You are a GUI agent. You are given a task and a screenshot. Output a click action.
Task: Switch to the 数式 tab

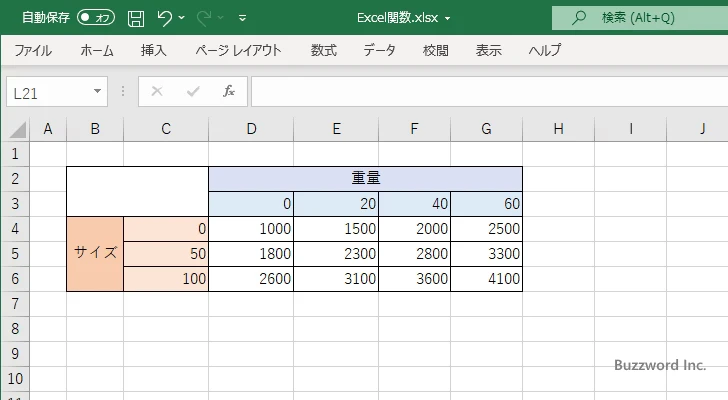pyautogui.click(x=324, y=50)
